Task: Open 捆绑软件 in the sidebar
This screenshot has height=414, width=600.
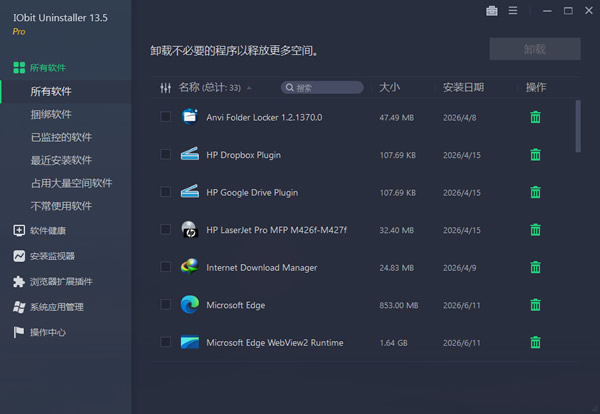Action: [x=51, y=114]
